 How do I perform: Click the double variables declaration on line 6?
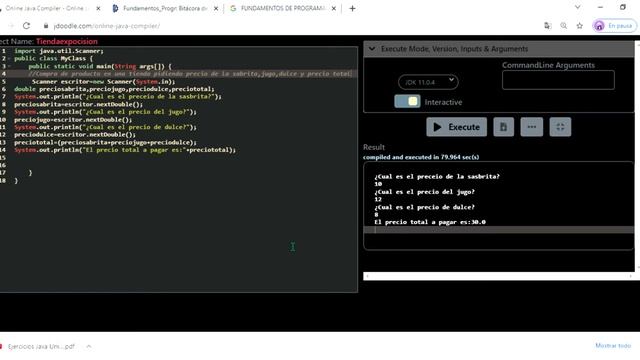(114, 89)
